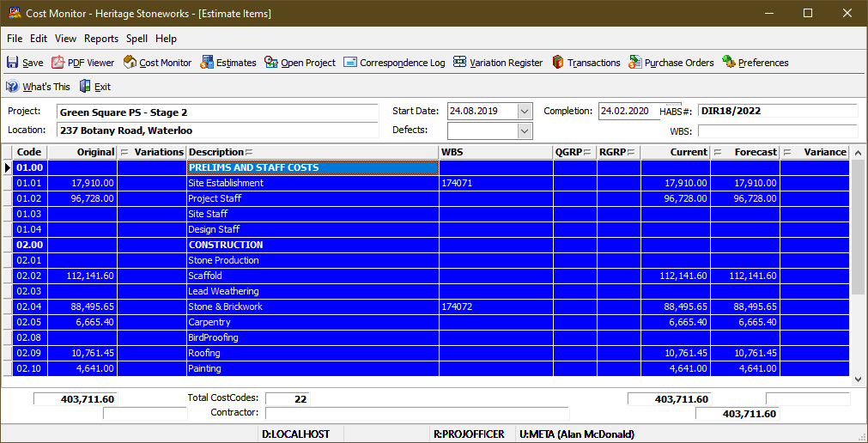Viewport: 868px width, 443px height.
Task: Open the View menu
Action: [x=65, y=39]
